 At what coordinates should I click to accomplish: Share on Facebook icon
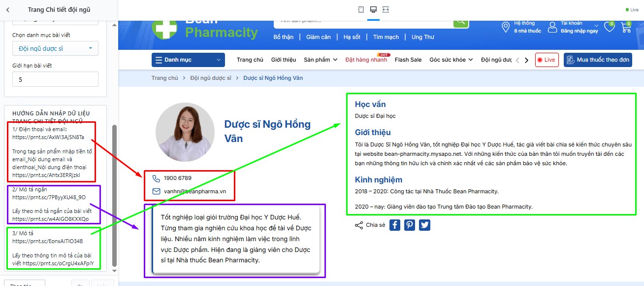(x=395, y=225)
